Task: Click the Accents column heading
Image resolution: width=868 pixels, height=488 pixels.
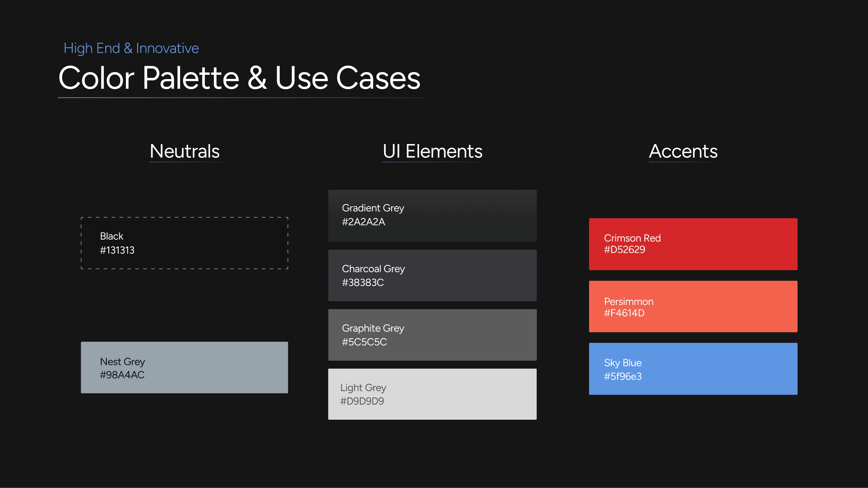Action: pos(683,151)
